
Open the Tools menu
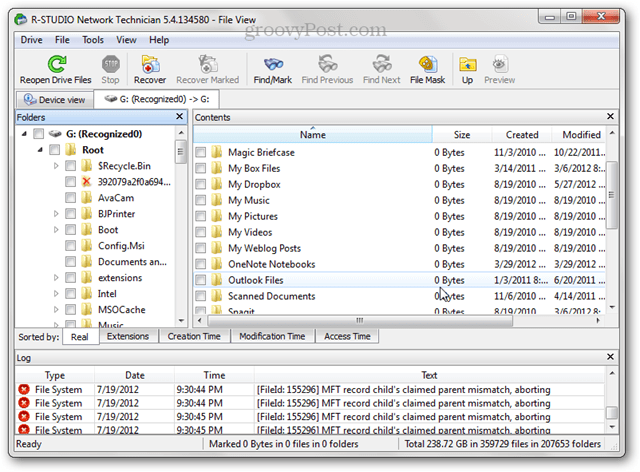(x=93, y=40)
